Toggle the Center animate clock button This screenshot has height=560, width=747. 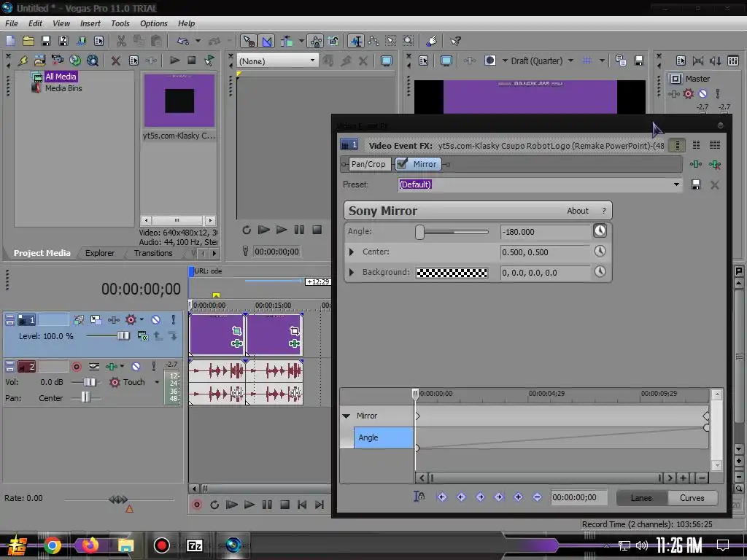coord(600,252)
